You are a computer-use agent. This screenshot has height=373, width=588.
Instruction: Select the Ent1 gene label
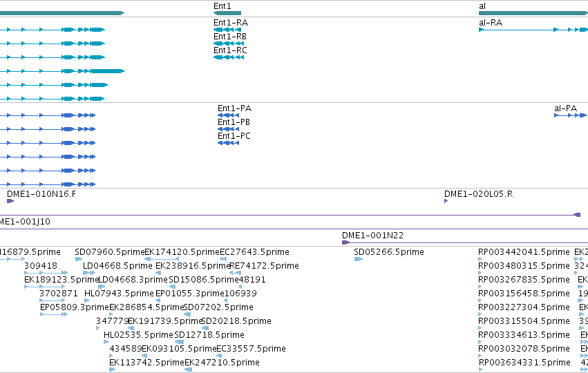tap(222, 6)
